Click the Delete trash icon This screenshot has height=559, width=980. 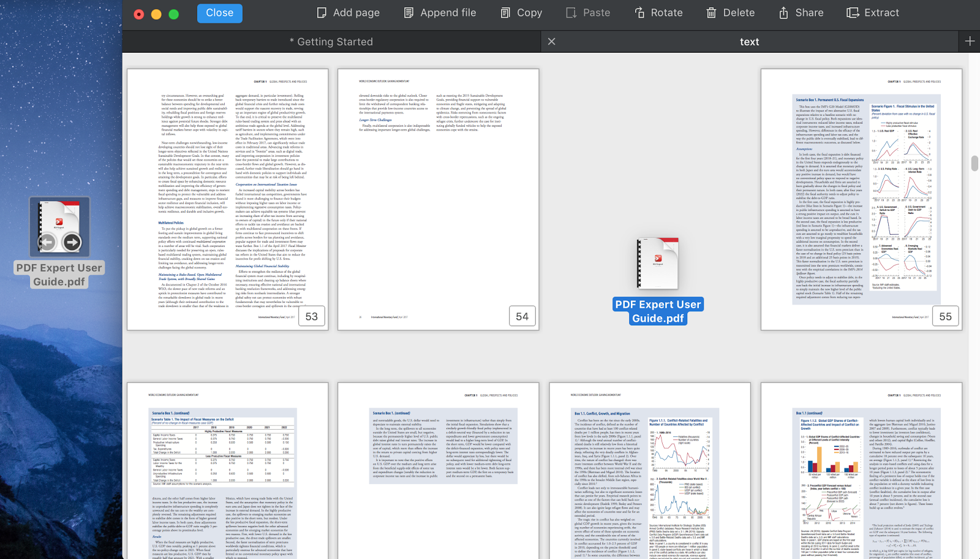[x=711, y=13]
